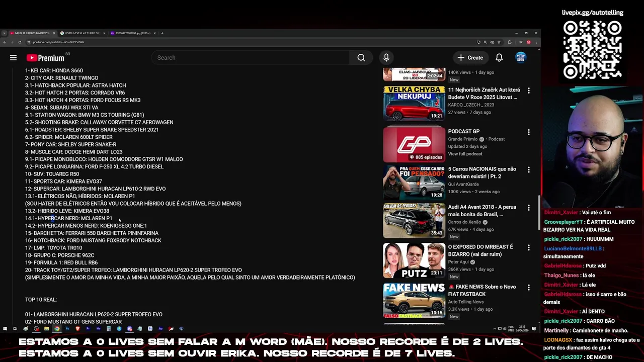Open the VELKÁ CHYBA NEKUPUJ thumbnail
The height and width of the screenshot is (362, 644).
point(414,104)
